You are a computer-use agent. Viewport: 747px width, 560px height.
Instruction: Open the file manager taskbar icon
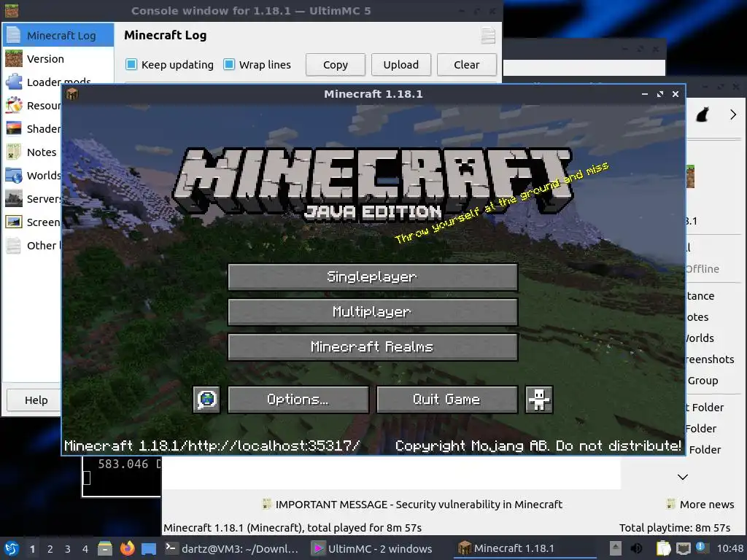105,548
